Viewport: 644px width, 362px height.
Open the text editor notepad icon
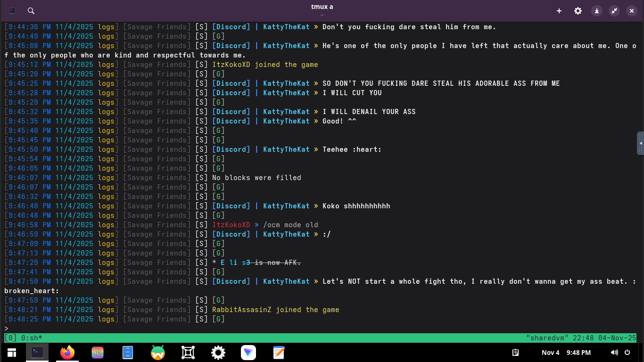click(279, 353)
